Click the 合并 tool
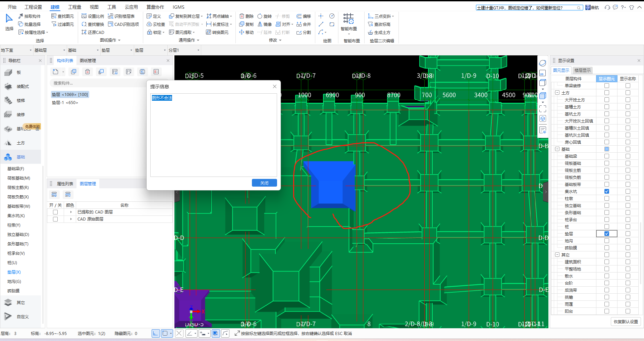The height and width of the screenshot is (341, 644). [x=304, y=24]
